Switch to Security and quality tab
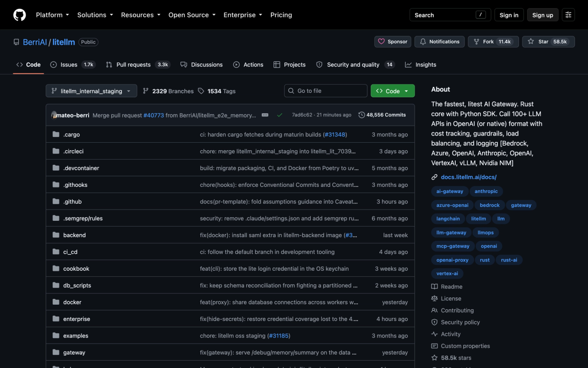The width and height of the screenshot is (588, 368). (355, 64)
